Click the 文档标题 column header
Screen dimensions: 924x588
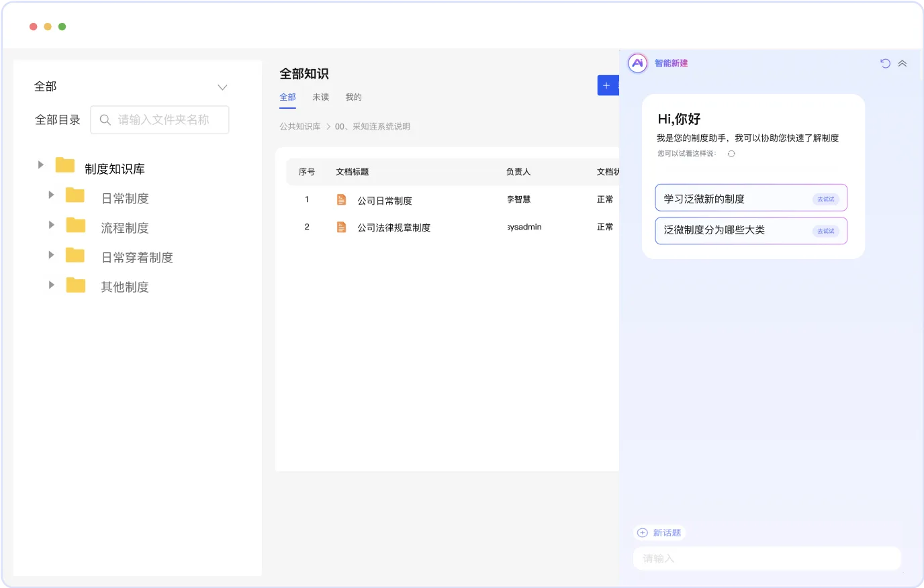(x=353, y=172)
